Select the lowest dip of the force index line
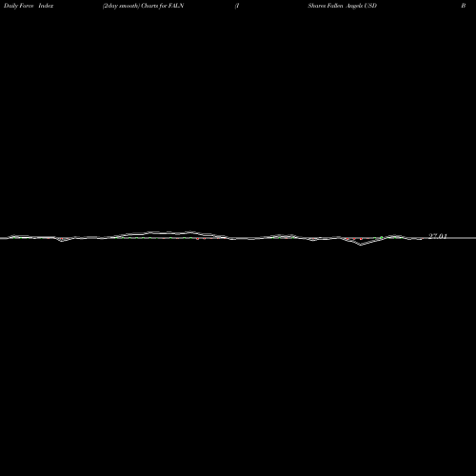The height and width of the screenshot is (476, 476). 361,245
